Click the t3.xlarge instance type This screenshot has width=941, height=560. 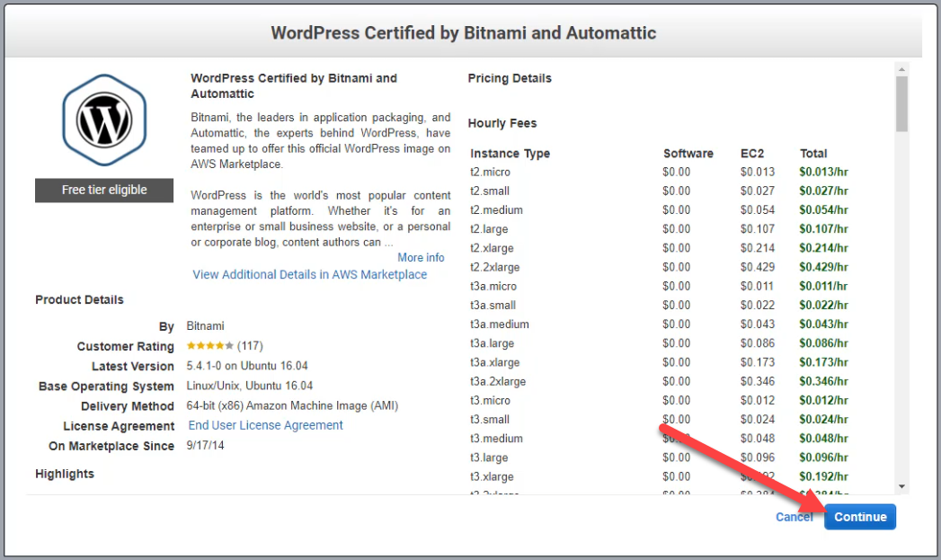493,476
